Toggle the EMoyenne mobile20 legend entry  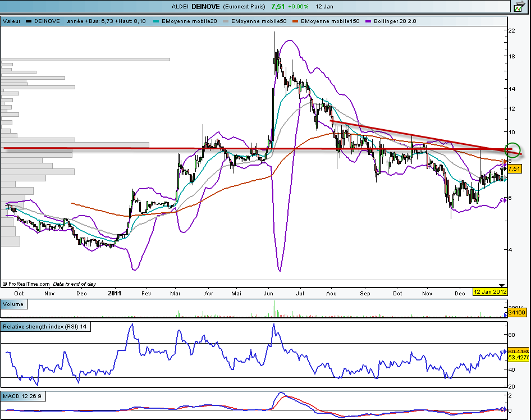[x=189, y=21]
